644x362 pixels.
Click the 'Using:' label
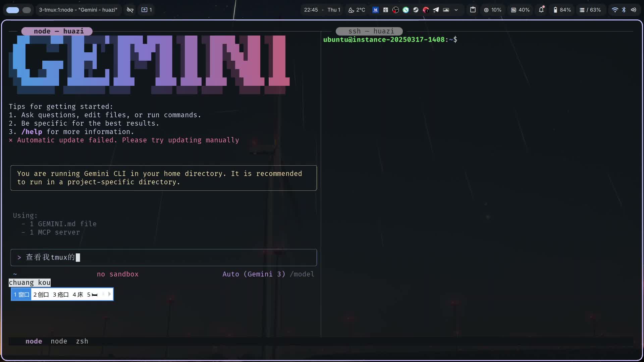tap(25, 216)
